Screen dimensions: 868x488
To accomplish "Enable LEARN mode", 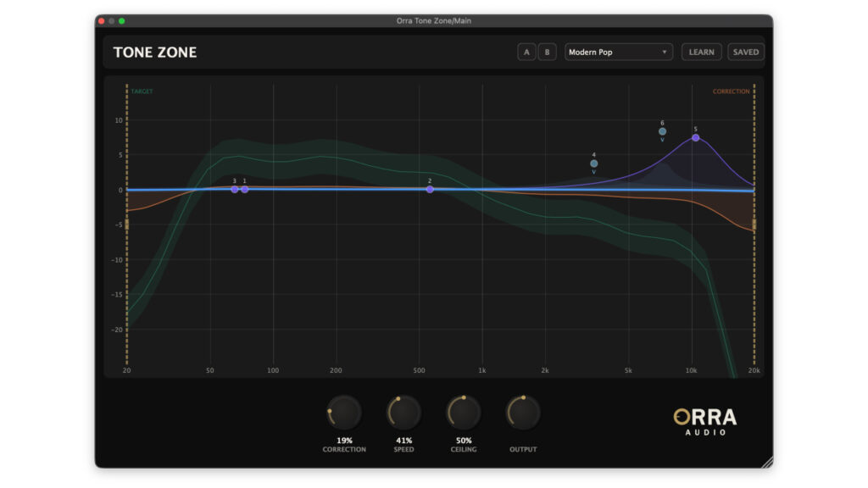I will tap(701, 53).
